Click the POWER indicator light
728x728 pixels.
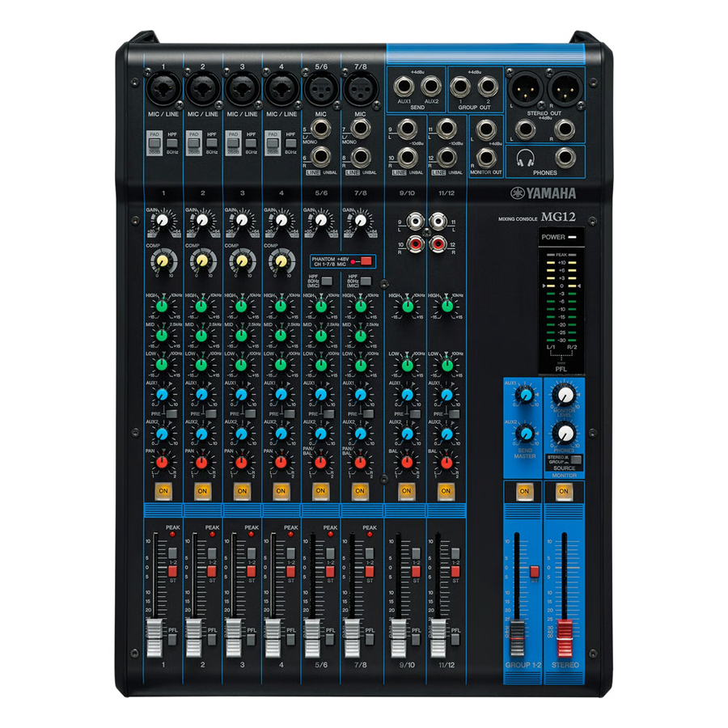(573, 237)
